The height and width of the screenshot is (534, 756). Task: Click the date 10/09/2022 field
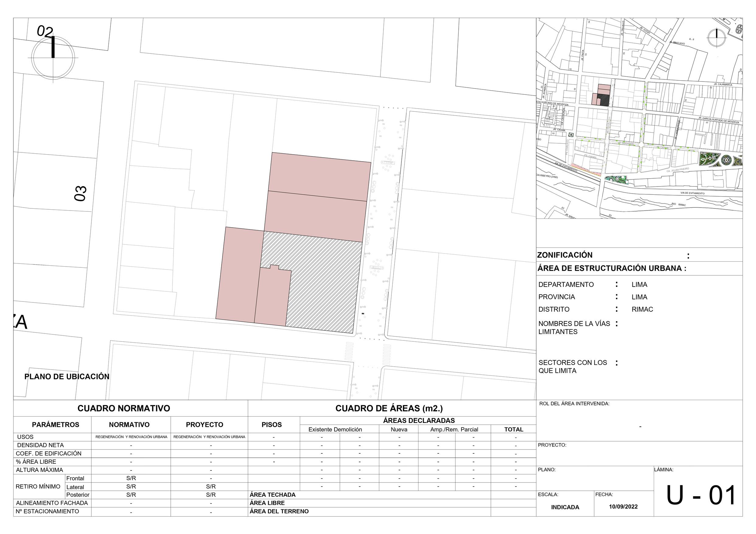click(x=623, y=507)
